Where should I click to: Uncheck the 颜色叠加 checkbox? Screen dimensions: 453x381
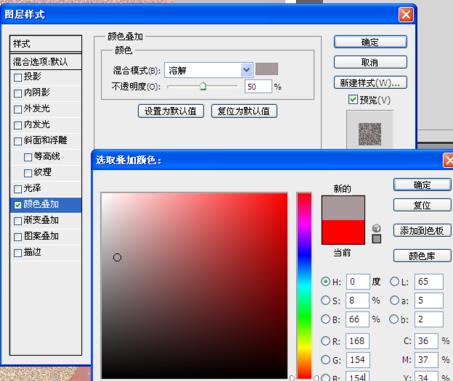[x=18, y=205]
